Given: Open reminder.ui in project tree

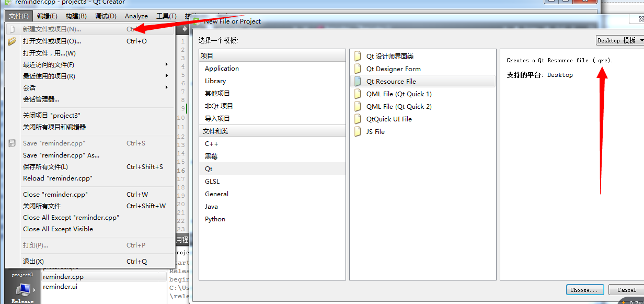Looking at the screenshot, I should pos(60,286).
